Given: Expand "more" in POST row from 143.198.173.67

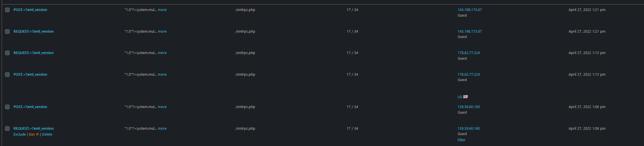Looking at the screenshot, I should [x=162, y=10].
